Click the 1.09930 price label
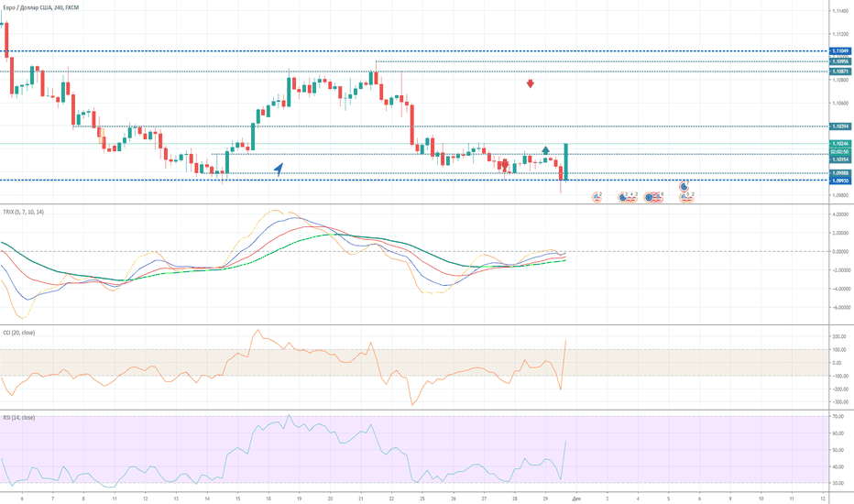 [839, 181]
